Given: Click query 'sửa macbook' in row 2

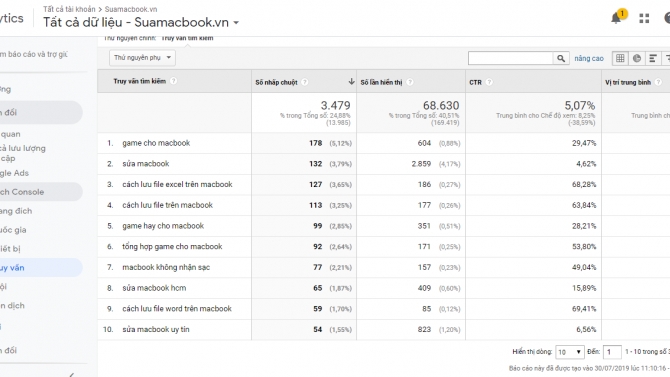Looking at the screenshot, I should [x=146, y=164].
